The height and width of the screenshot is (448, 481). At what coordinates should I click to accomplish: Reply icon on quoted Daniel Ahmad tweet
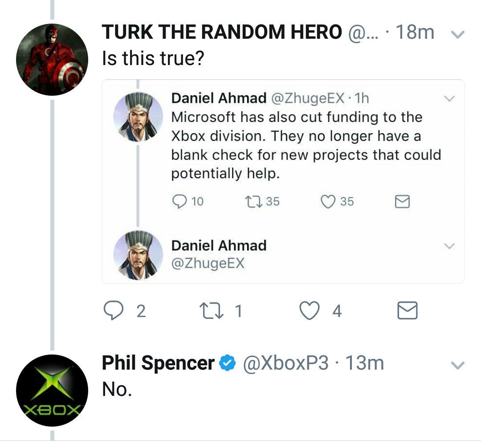180,202
